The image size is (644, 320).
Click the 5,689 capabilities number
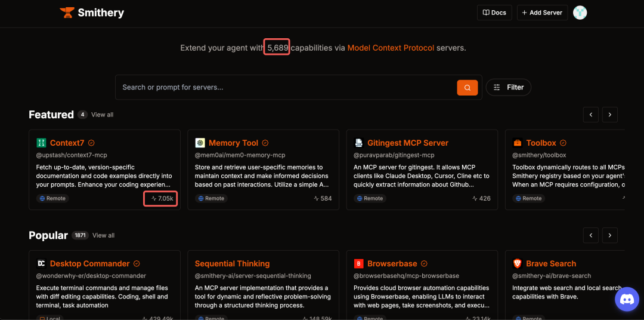coord(278,48)
